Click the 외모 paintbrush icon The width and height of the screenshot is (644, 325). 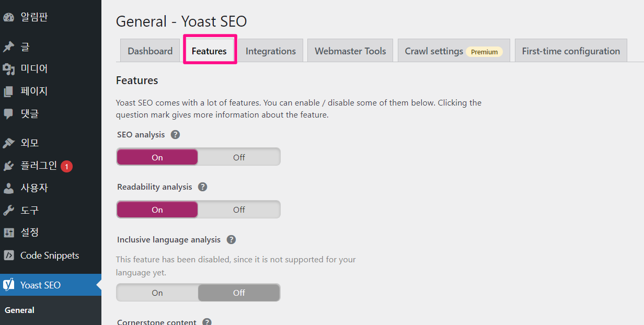(x=8, y=143)
